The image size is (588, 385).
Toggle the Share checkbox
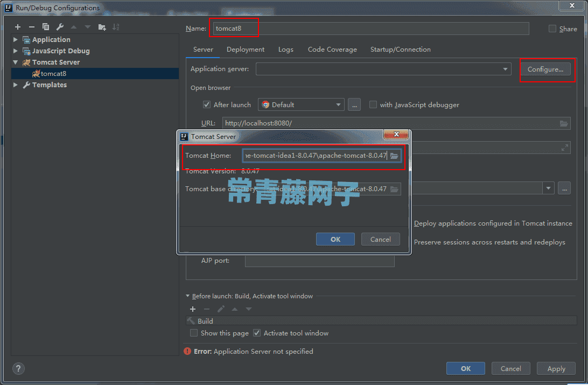552,29
